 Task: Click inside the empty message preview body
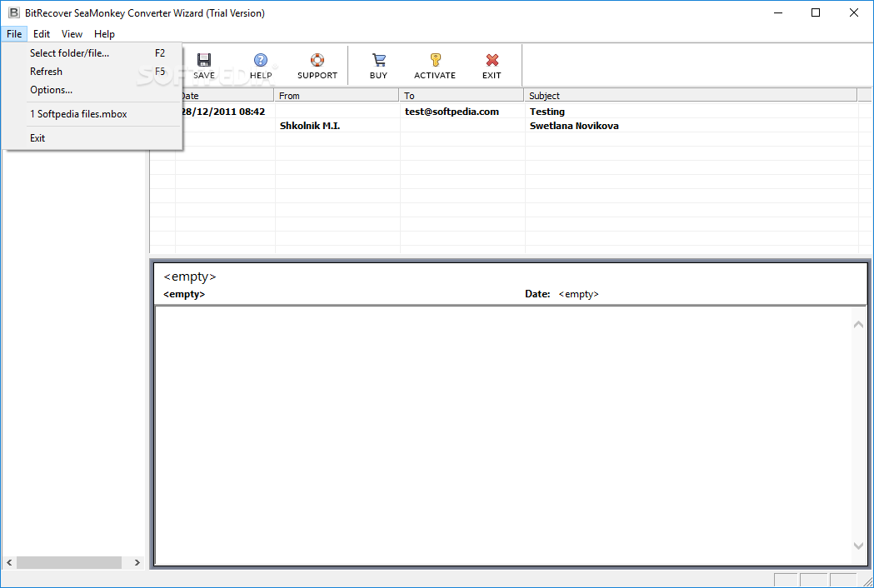503,435
